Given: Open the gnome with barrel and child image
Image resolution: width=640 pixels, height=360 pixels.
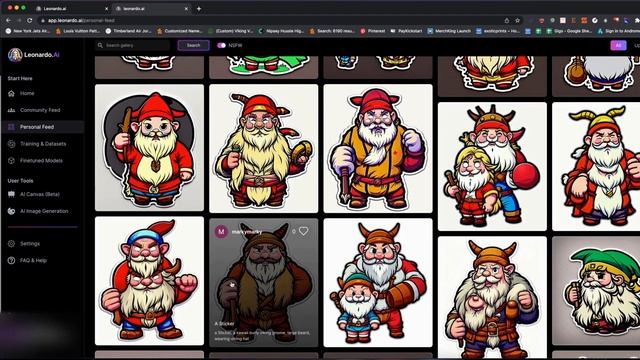Looking at the screenshot, I should point(378,282).
